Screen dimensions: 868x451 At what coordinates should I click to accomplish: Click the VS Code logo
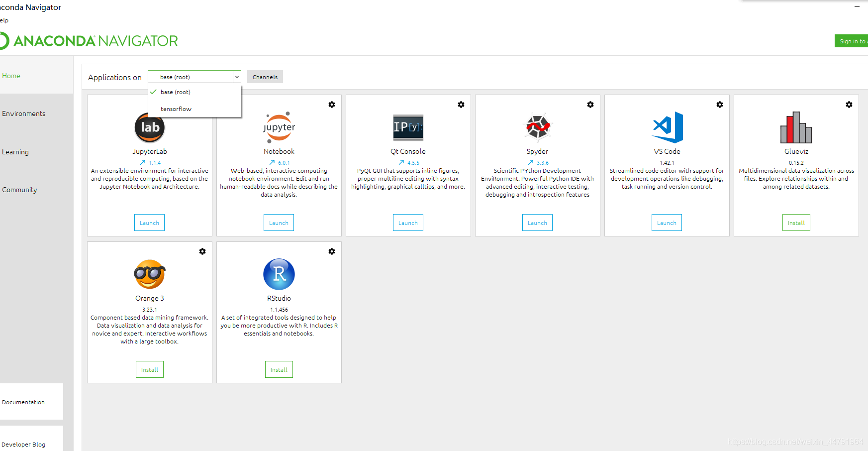click(x=668, y=127)
